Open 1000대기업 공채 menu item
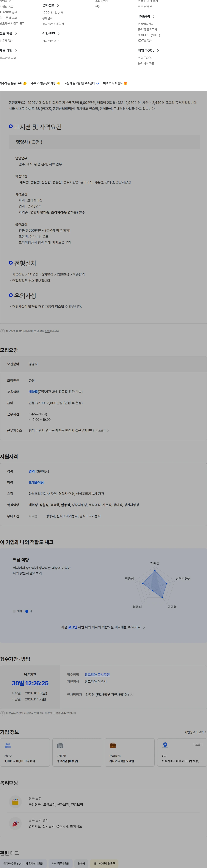Viewport: 207px width, 868px height. click(x=53, y=13)
